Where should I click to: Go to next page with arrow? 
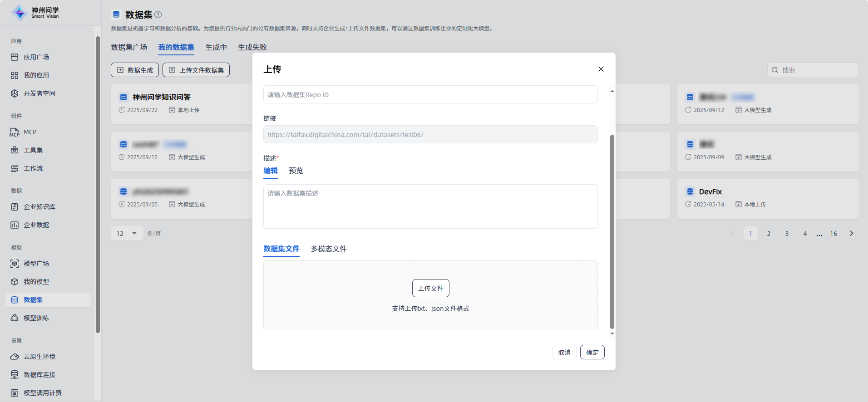point(851,234)
